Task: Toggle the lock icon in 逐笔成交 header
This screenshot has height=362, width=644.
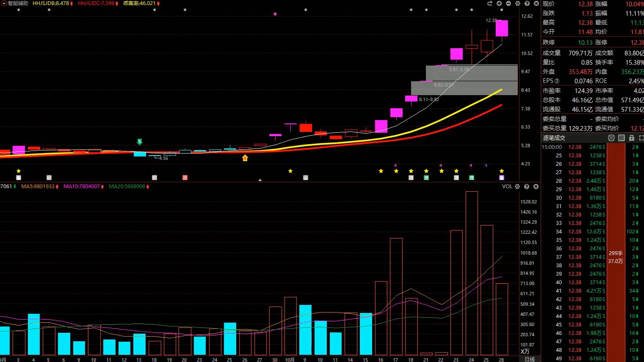Action: pos(632,138)
